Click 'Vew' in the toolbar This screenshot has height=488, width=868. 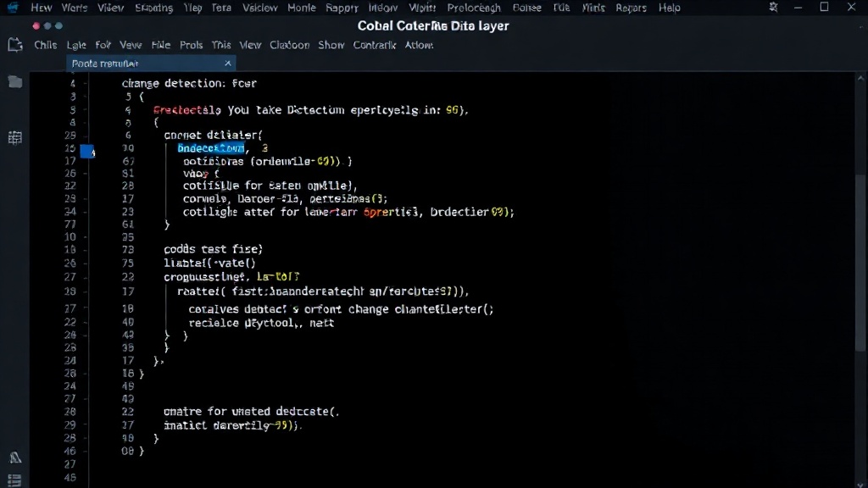(131, 45)
